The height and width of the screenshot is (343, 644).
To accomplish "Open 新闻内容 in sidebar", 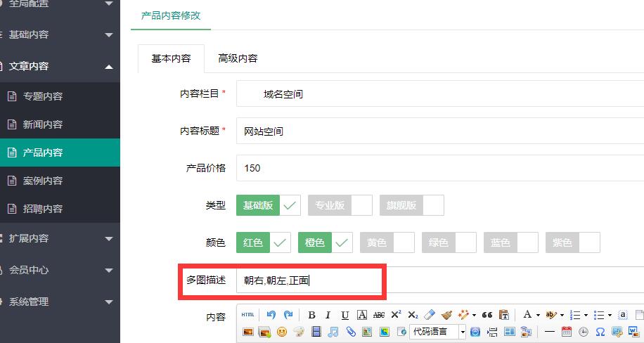I will pyautogui.click(x=60, y=124).
